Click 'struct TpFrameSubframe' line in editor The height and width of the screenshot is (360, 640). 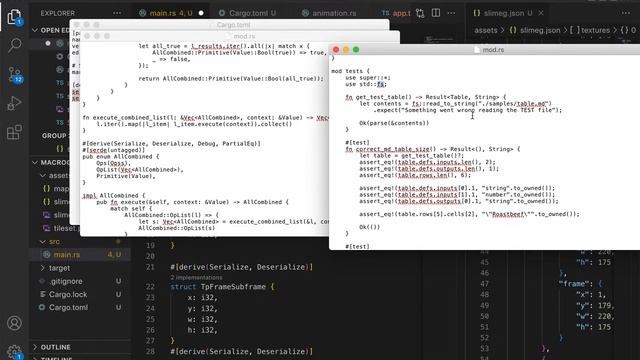222,287
